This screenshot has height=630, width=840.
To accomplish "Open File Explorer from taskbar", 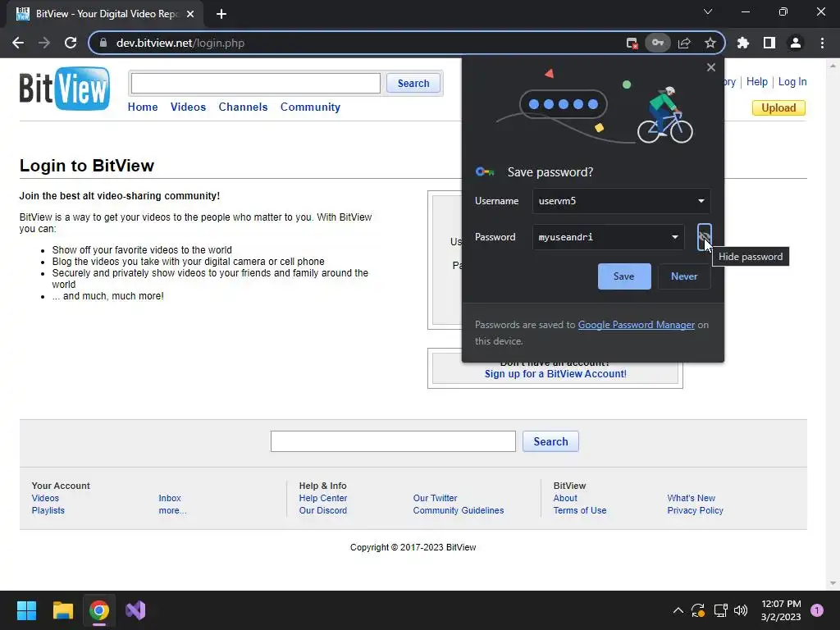I will pos(62,610).
